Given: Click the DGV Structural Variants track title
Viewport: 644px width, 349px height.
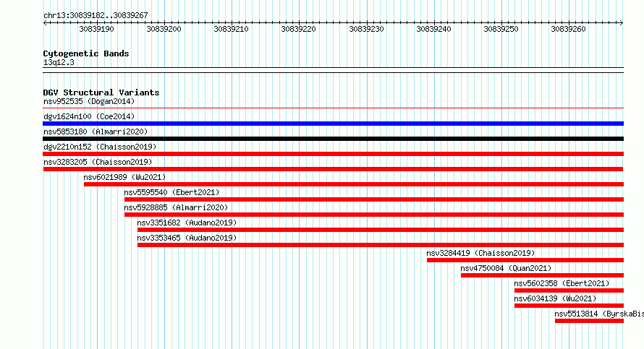Looking at the screenshot, I should (101, 92).
